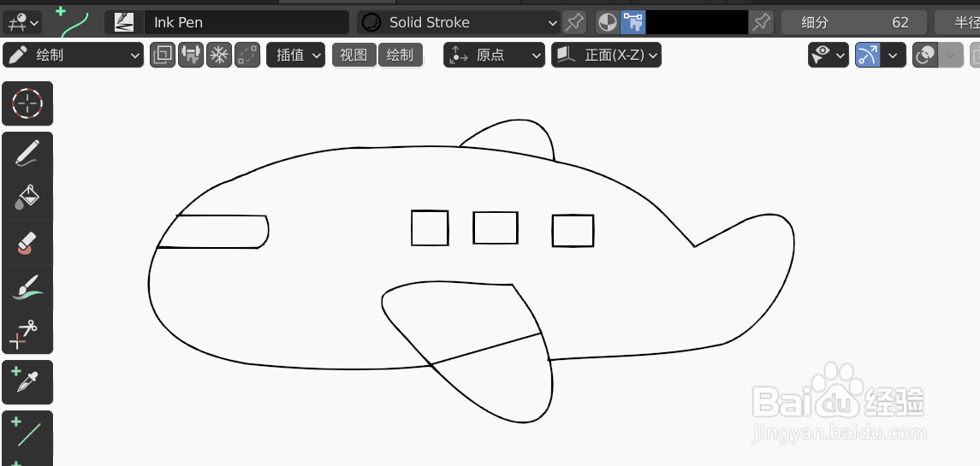Toggle viewport gizmos display

[x=868, y=55]
